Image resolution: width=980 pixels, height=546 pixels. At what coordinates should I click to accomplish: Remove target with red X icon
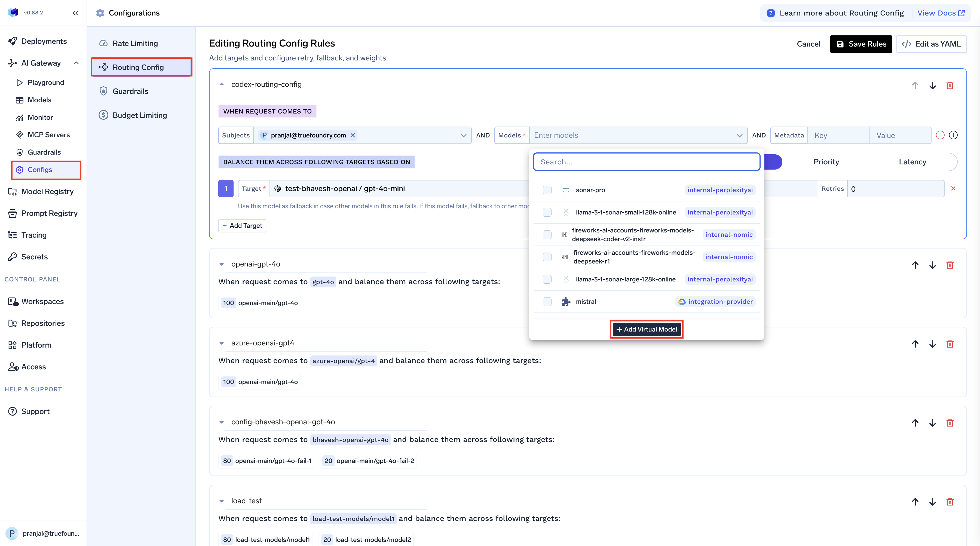[x=953, y=188]
